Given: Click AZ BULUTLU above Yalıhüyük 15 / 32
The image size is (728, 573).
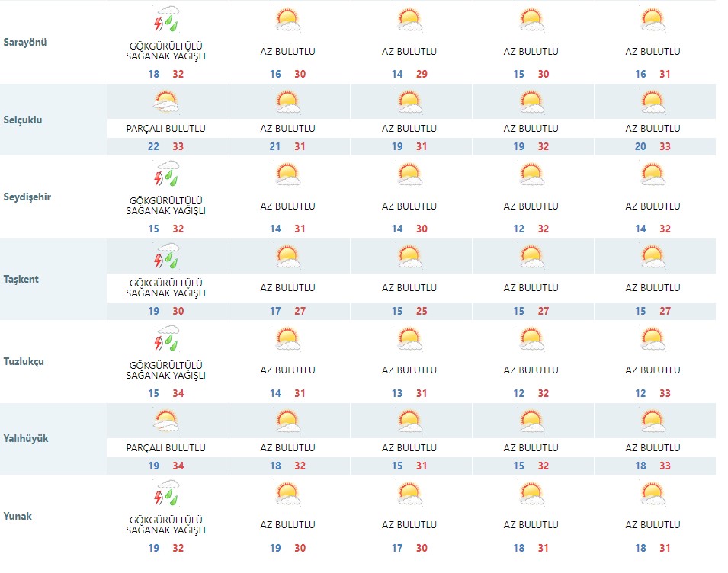Looking at the screenshot, I should 531,448.
